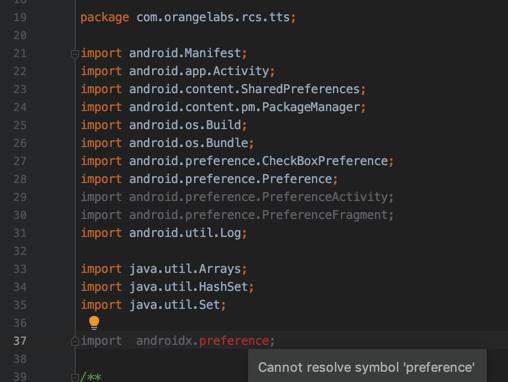
Task: Click the yellow lightbulb quick-fix icon
Action: (94, 323)
